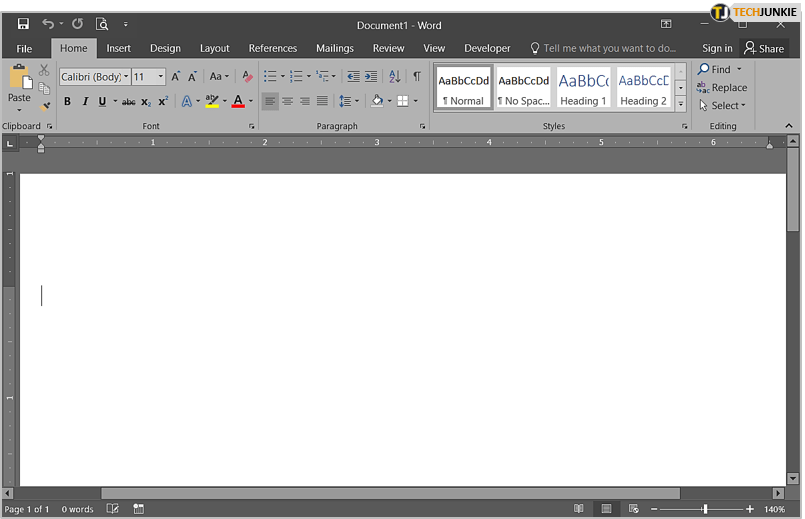Toggle Show/Hide paragraph marks
The width and height of the screenshot is (805, 519).
417,77
